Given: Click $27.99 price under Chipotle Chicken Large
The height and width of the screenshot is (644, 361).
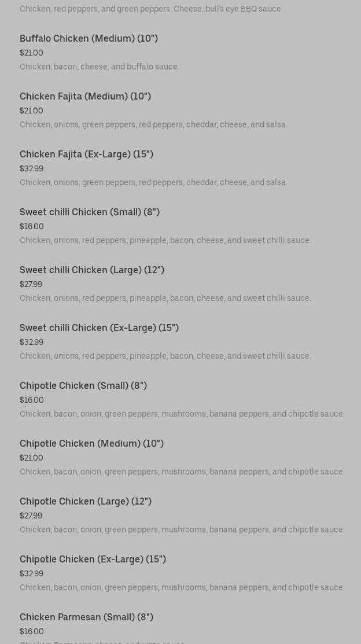Looking at the screenshot, I should 31,516.
